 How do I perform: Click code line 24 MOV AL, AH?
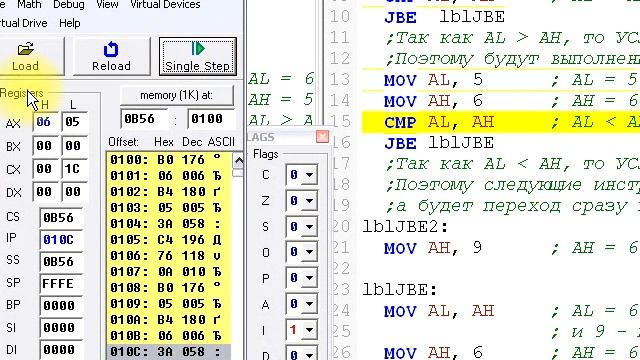click(439, 311)
